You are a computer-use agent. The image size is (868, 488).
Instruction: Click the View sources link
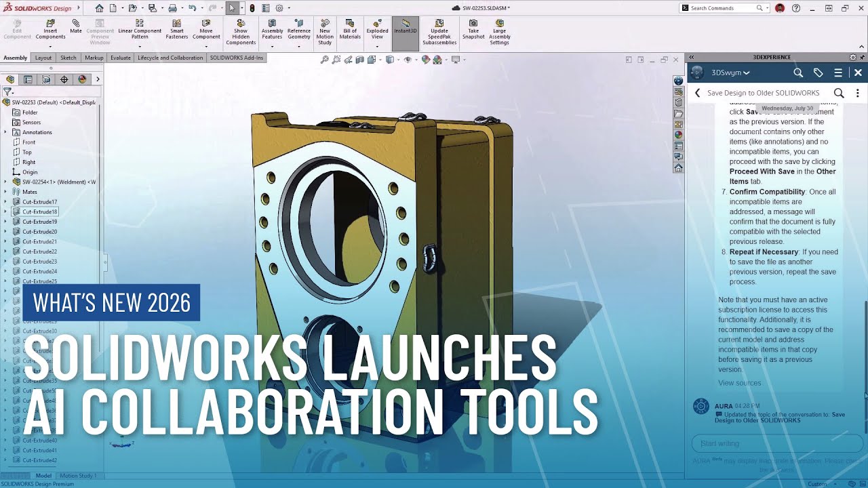pyautogui.click(x=740, y=383)
